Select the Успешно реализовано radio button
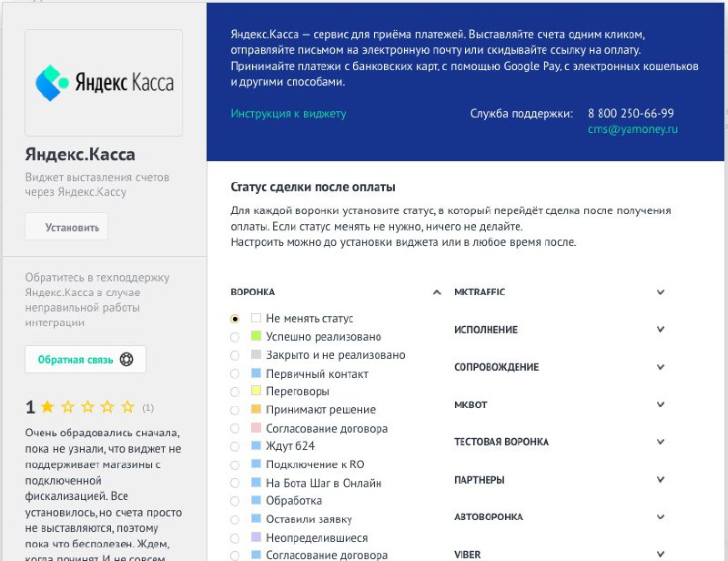This screenshot has height=561, width=728. click(x=235, y=337)
